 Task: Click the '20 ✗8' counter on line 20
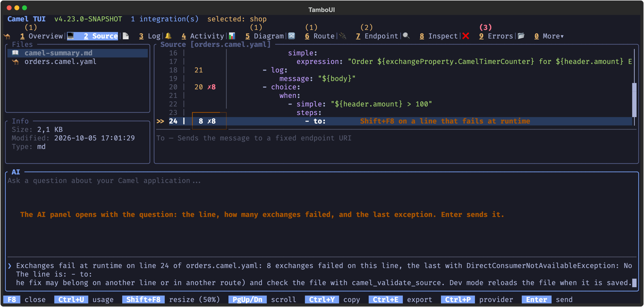pyautogui.click(x=205, y=87)
